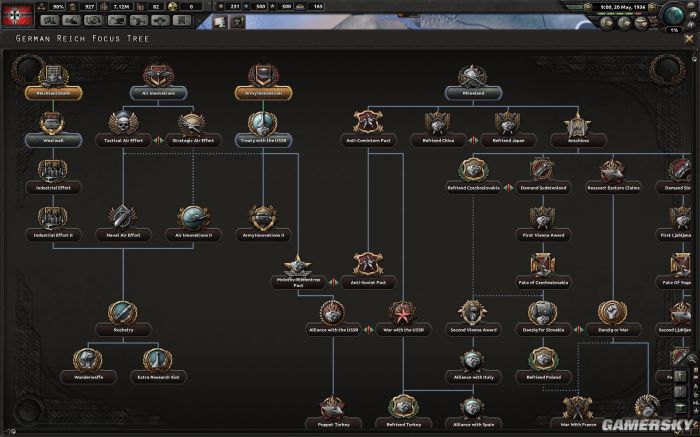Image resolution: width=700 pixels, height=437 pixels.
Task: Select the Anti-Soviet Pact focus
Action: click(368, 272)
